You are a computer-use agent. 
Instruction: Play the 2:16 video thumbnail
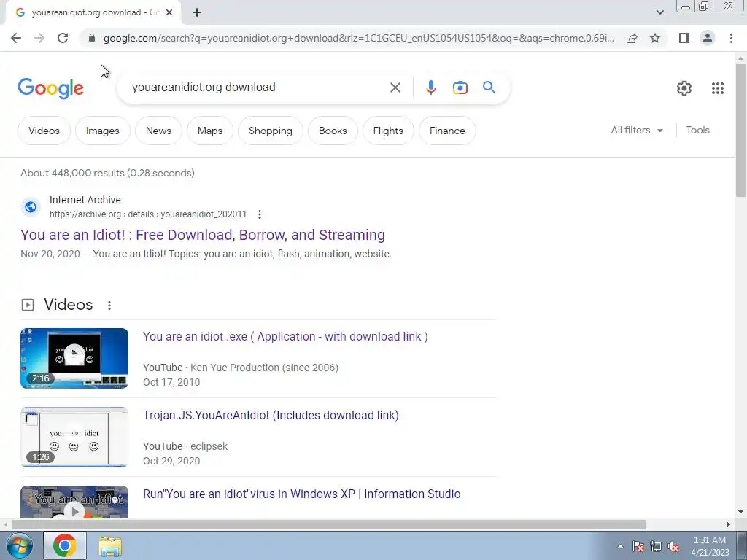pyautogui.click(x=74, y=358)
